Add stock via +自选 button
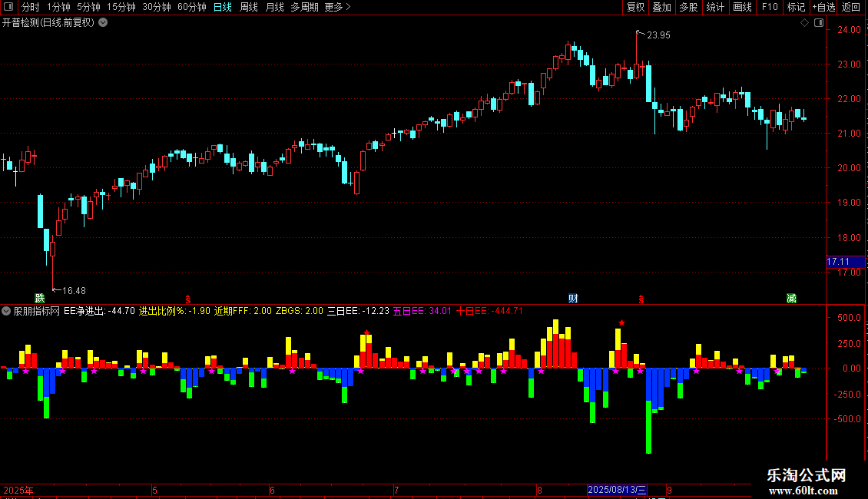Screen dimensions: 868x499 pos(823,7)
